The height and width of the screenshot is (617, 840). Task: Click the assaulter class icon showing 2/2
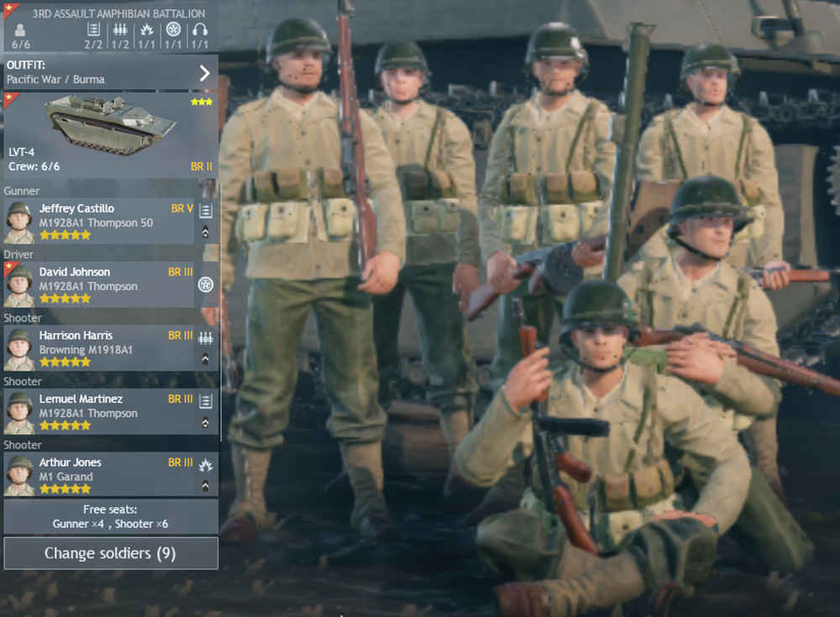point(94,30)
